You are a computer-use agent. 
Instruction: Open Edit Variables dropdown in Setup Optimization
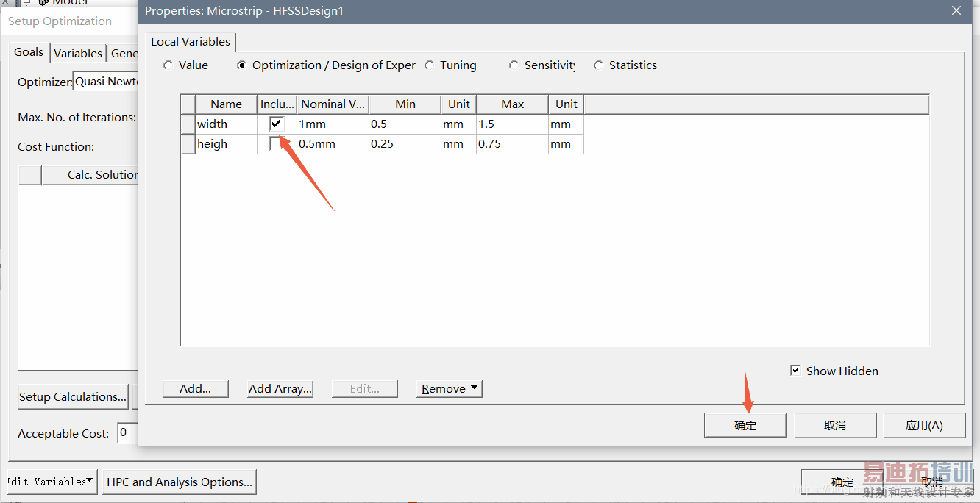52,482
